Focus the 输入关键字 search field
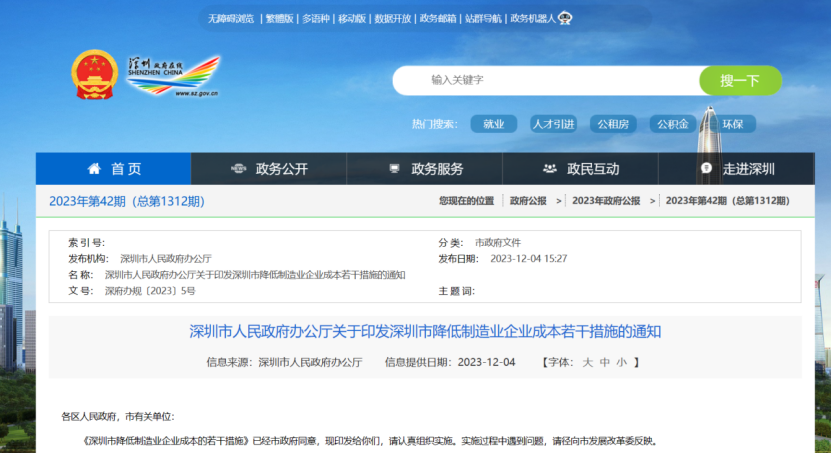 click(546, 81)
